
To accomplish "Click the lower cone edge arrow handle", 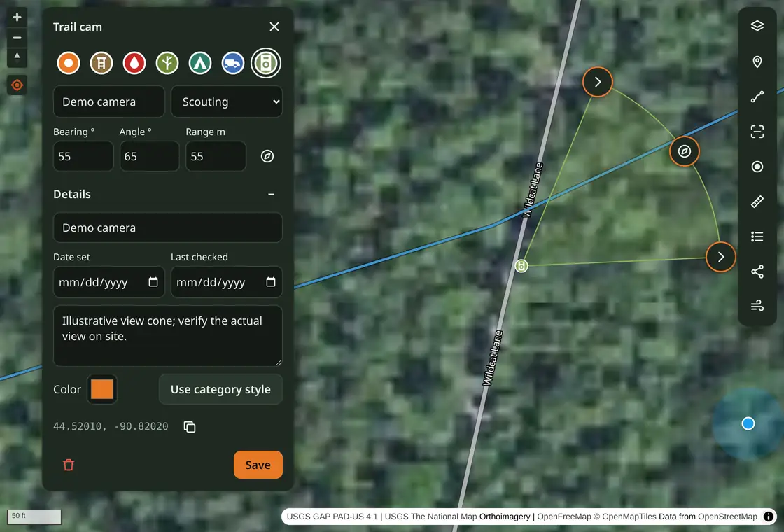I will pos(720,257).
